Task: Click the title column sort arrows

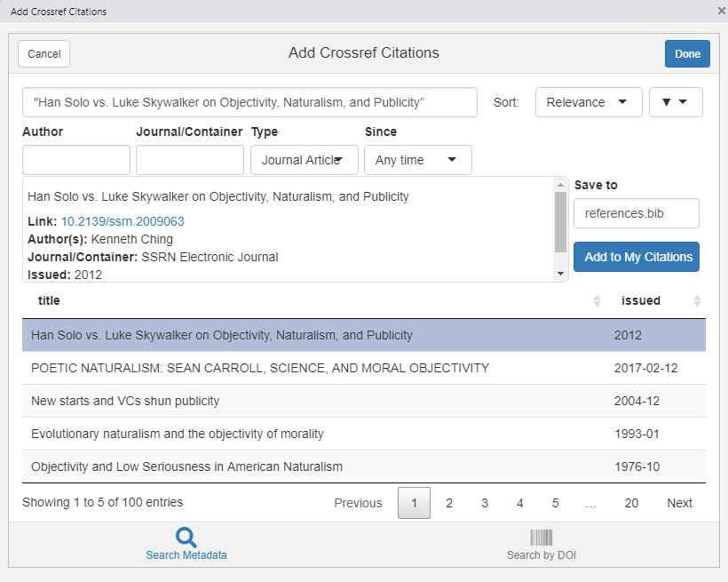Action: [x=597, y=301]
